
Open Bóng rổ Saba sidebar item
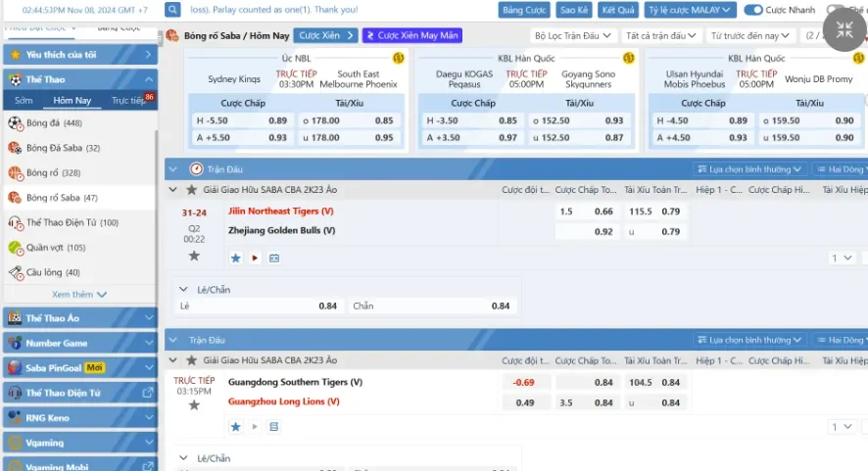click(61, 198)
